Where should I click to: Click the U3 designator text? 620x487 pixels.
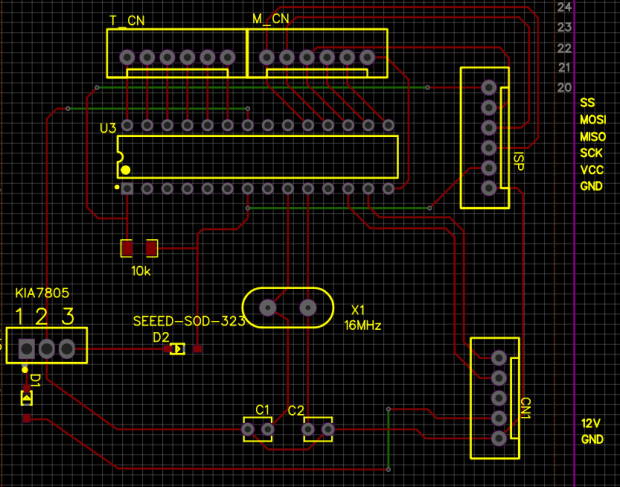108,128
